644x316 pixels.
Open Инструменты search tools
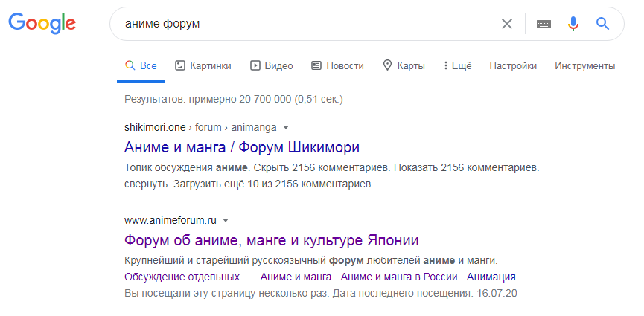(x=585, y=65)
